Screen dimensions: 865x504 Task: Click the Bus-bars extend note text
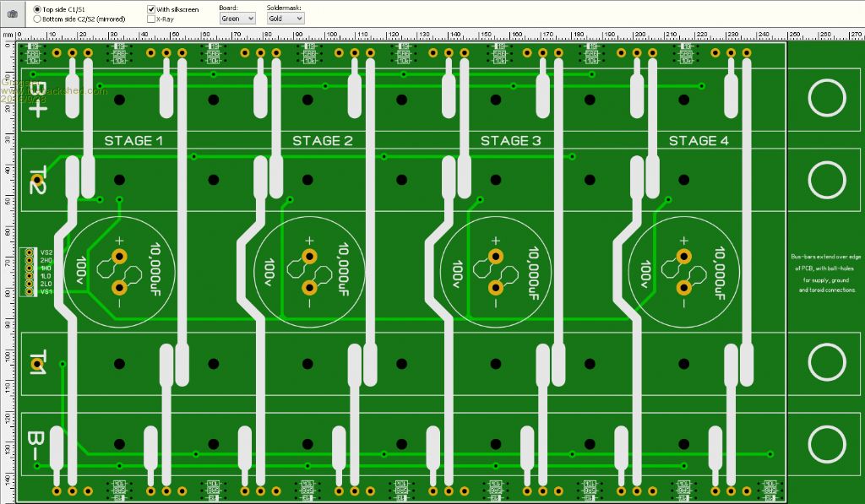pos(825,273)
